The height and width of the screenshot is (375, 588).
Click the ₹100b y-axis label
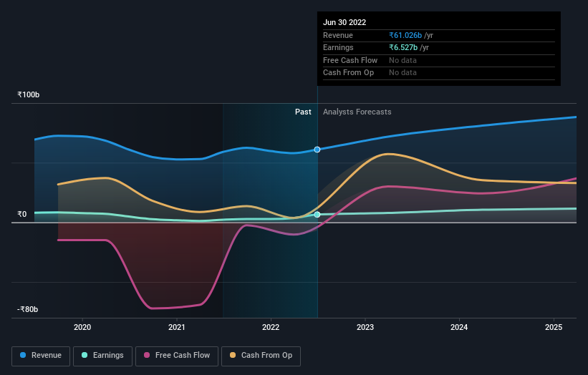(28, 94)
